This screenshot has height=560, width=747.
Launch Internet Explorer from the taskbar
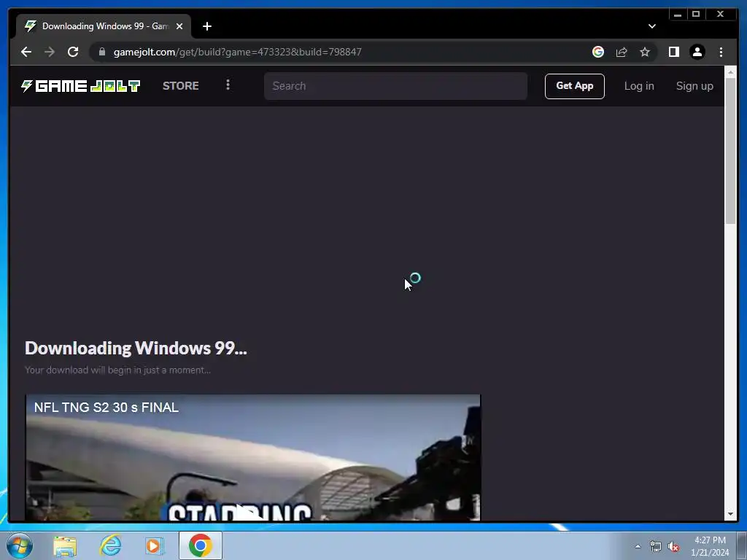click(x=111, y=545)
